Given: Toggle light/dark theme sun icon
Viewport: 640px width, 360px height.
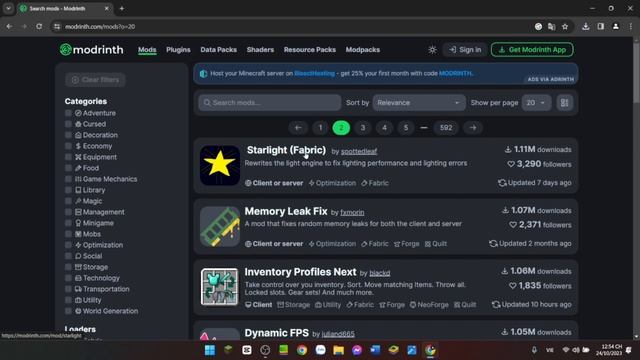Looking at the screenshot, I should pos(432,50).
